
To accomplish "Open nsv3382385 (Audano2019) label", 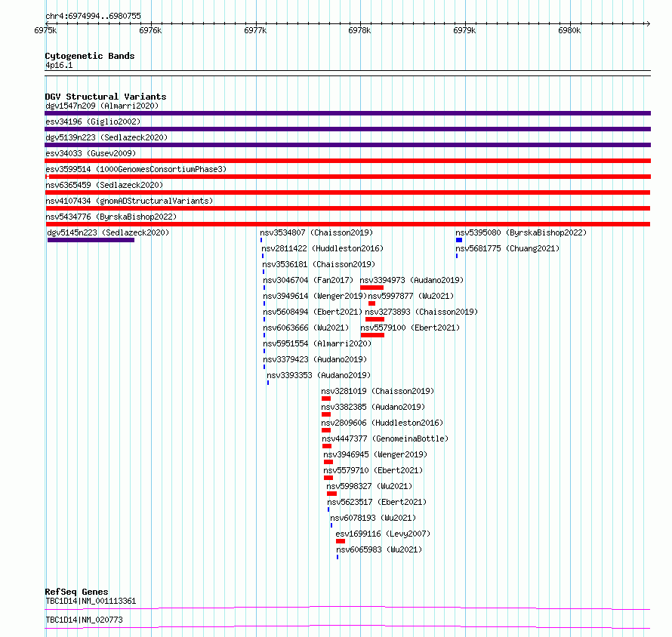I will point(373,407).
